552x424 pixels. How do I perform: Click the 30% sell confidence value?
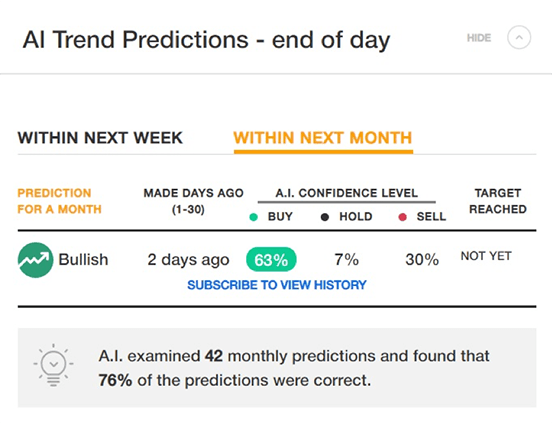tap(422, 260)
